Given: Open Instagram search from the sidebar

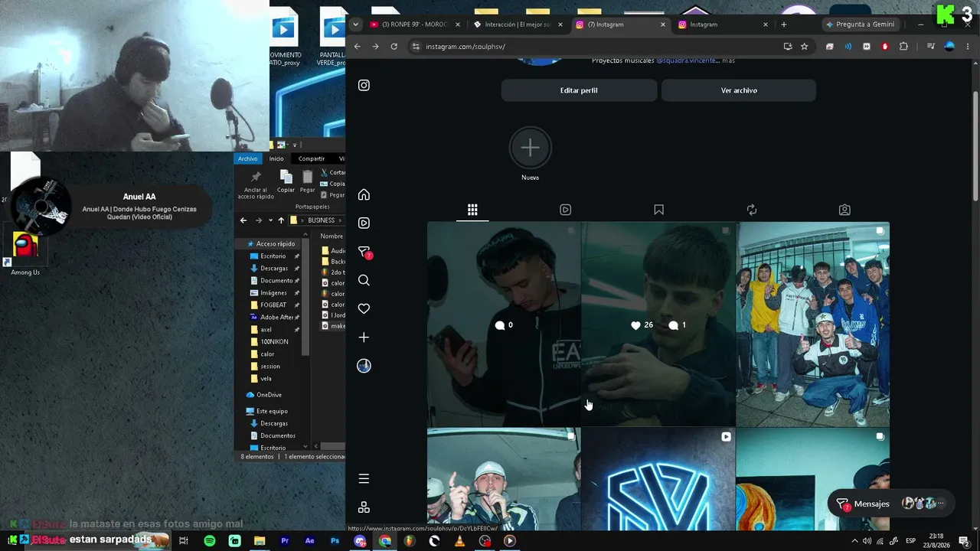Looking at the screenshot, I should tap(364, 280).
